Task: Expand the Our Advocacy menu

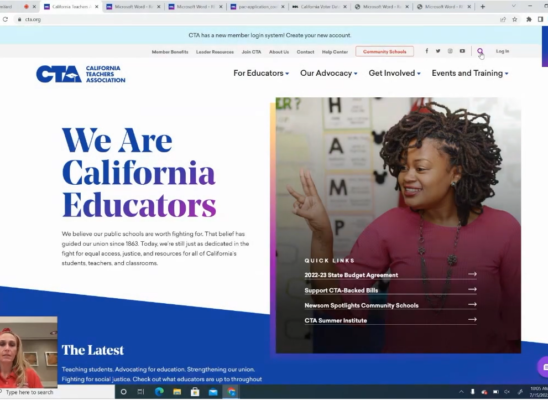Action: coord(329,73)
